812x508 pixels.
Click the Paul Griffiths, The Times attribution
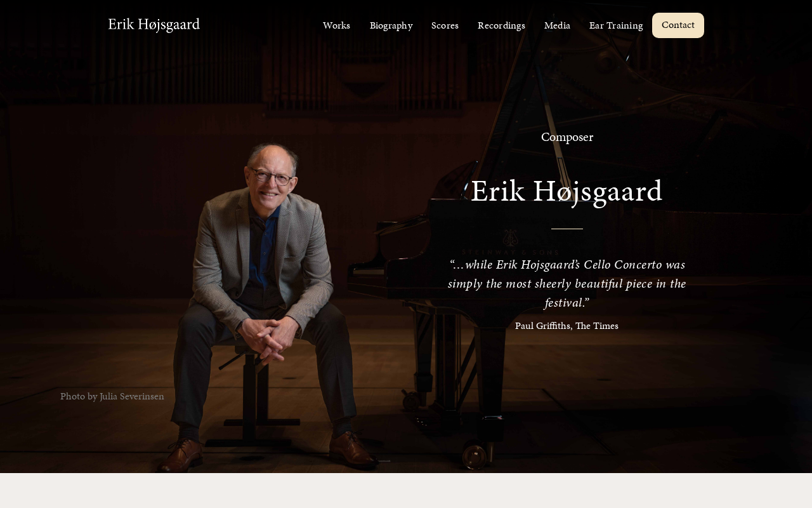pos(566,326)
